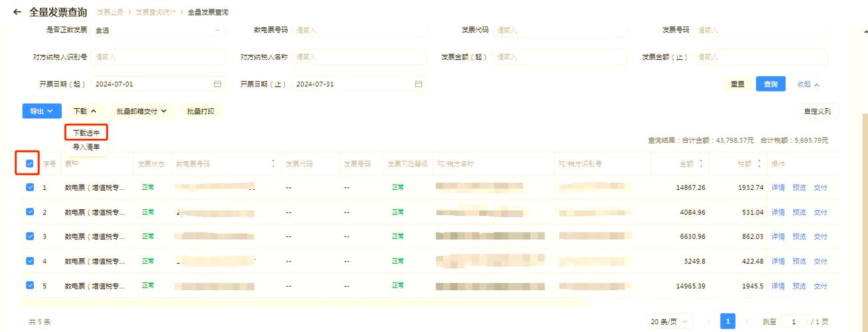This screenshot has height=332, width=868.
Task: Open 预览 for row 5
Action: (x=799, y=286)
